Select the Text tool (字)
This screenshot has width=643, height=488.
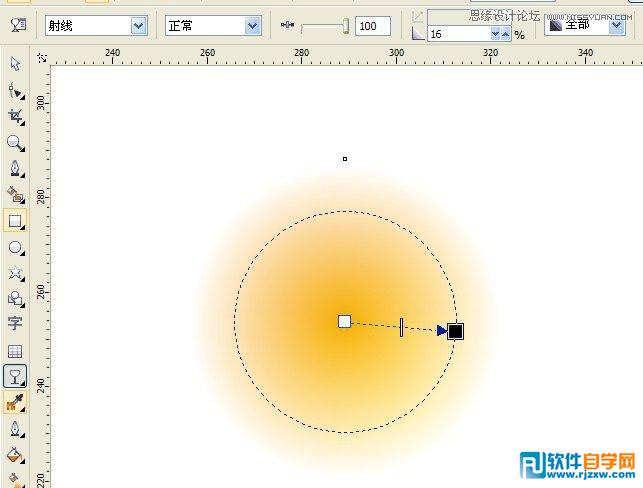[15, 324]
